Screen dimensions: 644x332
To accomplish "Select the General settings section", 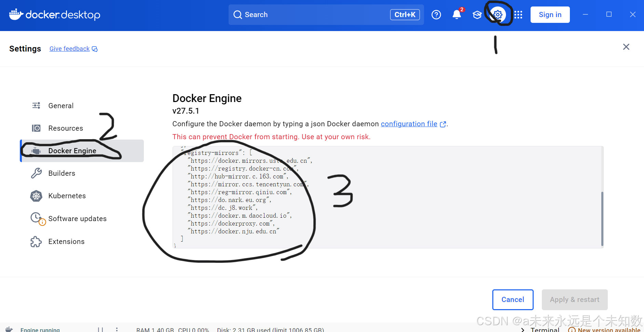I will (61, 106).
